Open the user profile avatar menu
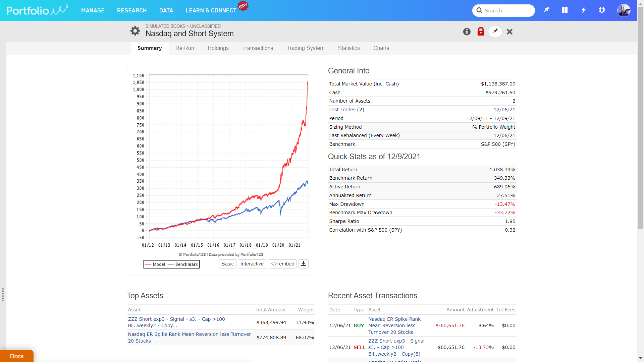Image resolution: width=644 pixels, height=362 pixels. (x=624, y=10)
